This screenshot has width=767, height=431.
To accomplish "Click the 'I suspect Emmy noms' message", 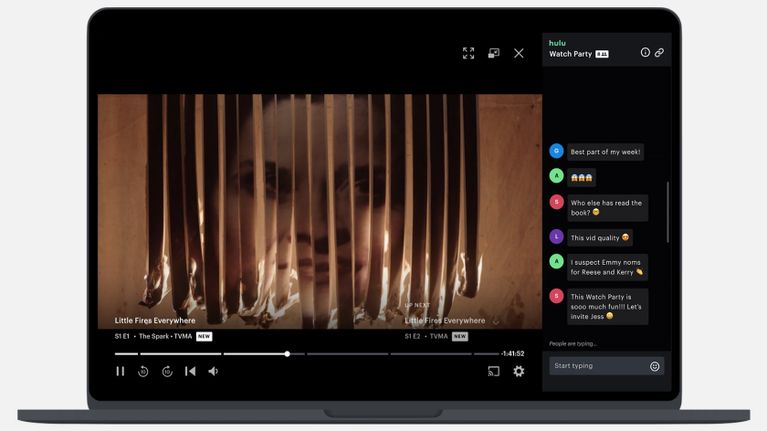I will pyautogui.click(x=608, y=267).
